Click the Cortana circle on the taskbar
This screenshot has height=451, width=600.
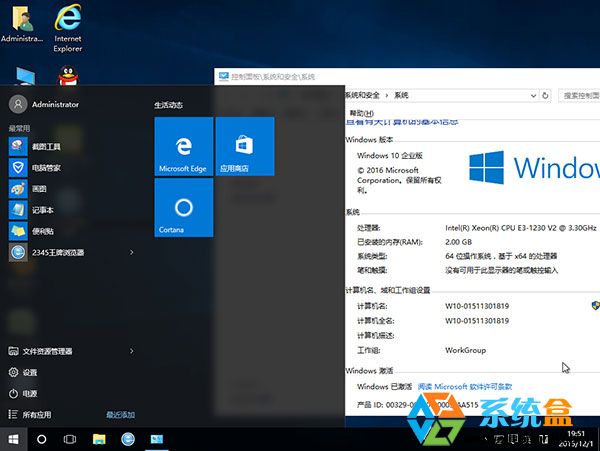pyautogui.click(x=41, y=439)
